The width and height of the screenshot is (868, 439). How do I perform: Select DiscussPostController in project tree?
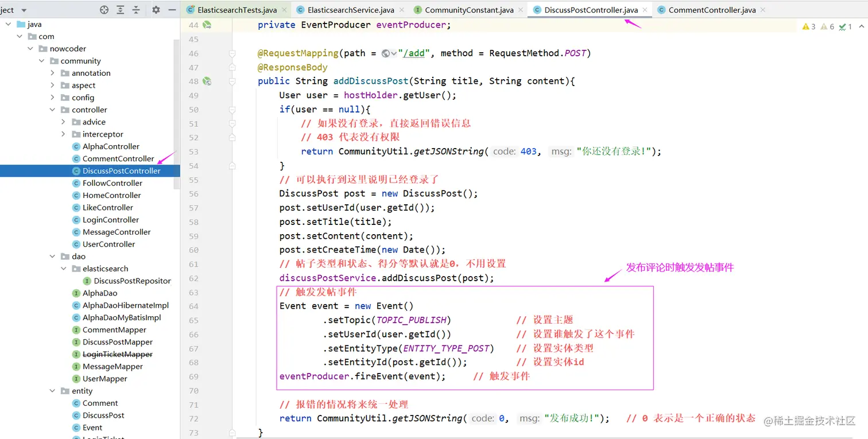coord(121,171)
